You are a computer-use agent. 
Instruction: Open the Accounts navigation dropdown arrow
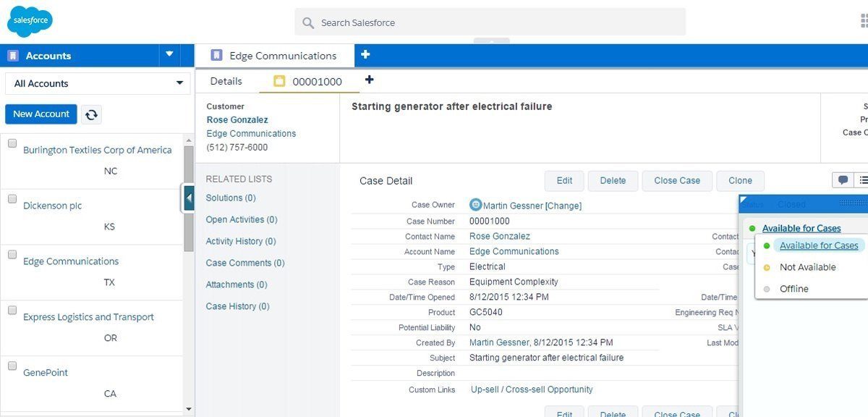click(169, 55)
